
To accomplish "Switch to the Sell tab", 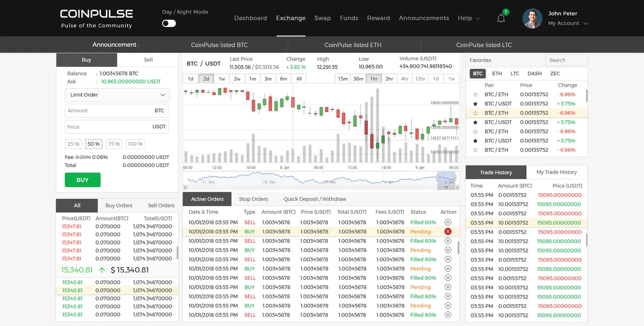I will [148, 60].
